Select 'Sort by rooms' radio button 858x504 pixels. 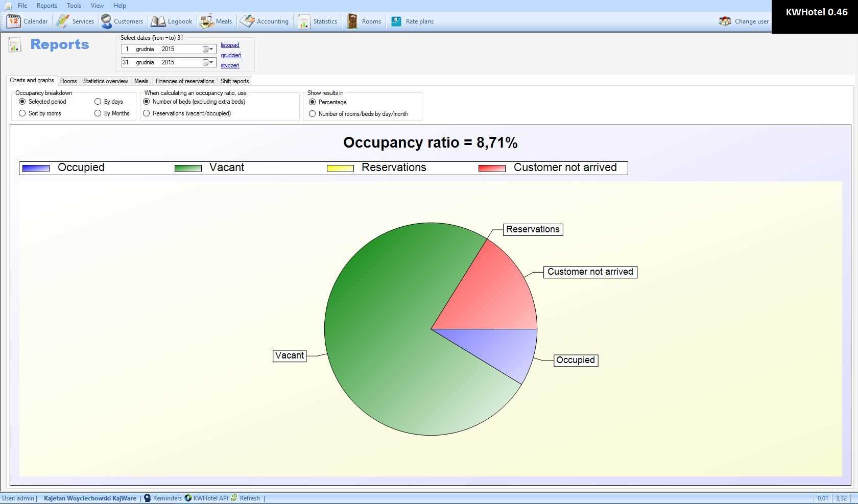point(22,113)
